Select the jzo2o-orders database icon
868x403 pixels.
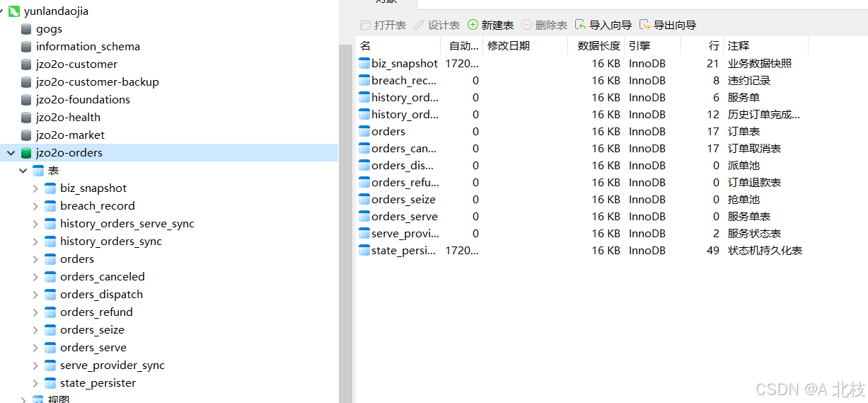tap(26, 153)
